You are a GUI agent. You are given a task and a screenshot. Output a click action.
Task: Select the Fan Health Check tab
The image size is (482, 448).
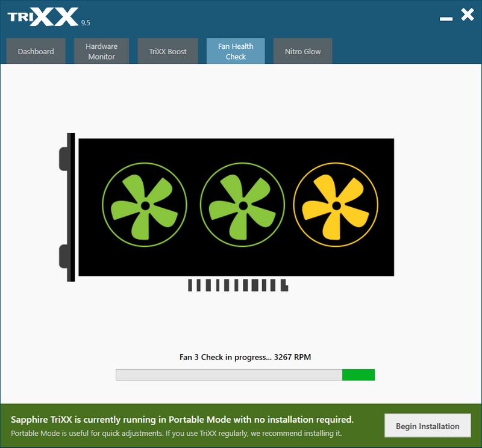236,51
